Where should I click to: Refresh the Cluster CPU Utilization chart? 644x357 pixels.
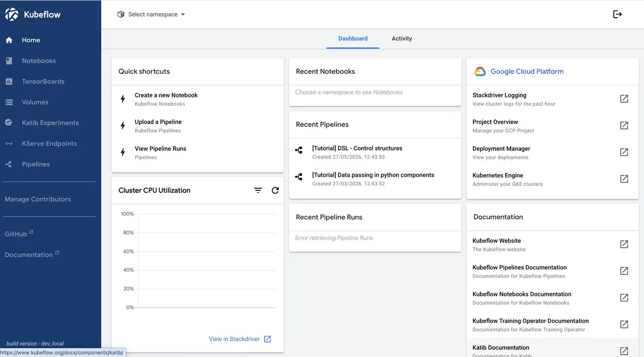click(x=275, y=190)
